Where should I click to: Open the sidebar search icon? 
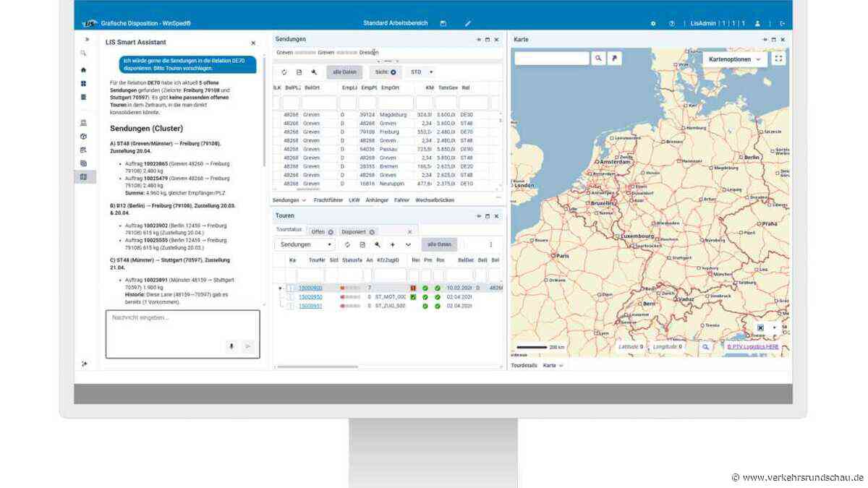pos(83,53)
